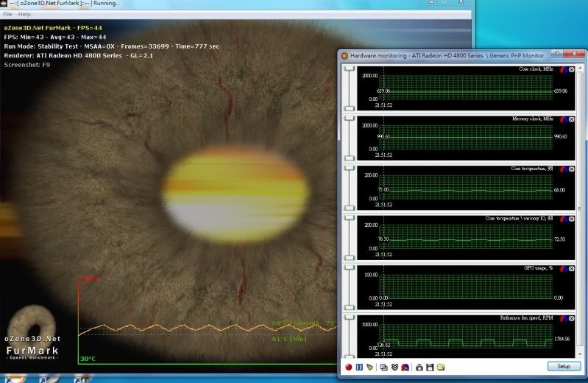Click top slider handle of Core clock graph
This screenshot has width=588, height=383.
coord(349,67)
